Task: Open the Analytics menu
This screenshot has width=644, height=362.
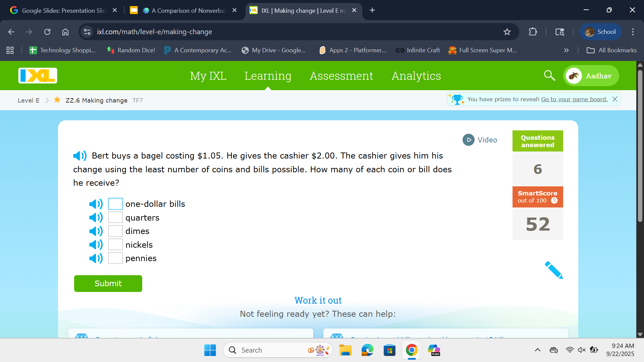Action: (416, 76)
